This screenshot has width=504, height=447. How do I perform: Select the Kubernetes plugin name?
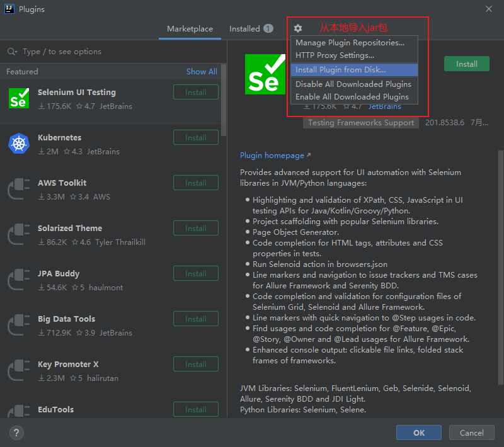point(59,137)
